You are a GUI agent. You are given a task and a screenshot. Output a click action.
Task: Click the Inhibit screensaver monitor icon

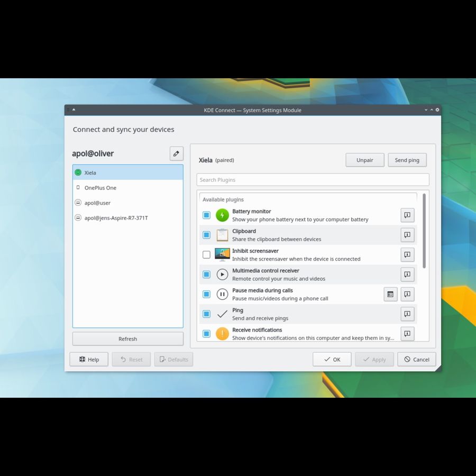tap(222, 255)
